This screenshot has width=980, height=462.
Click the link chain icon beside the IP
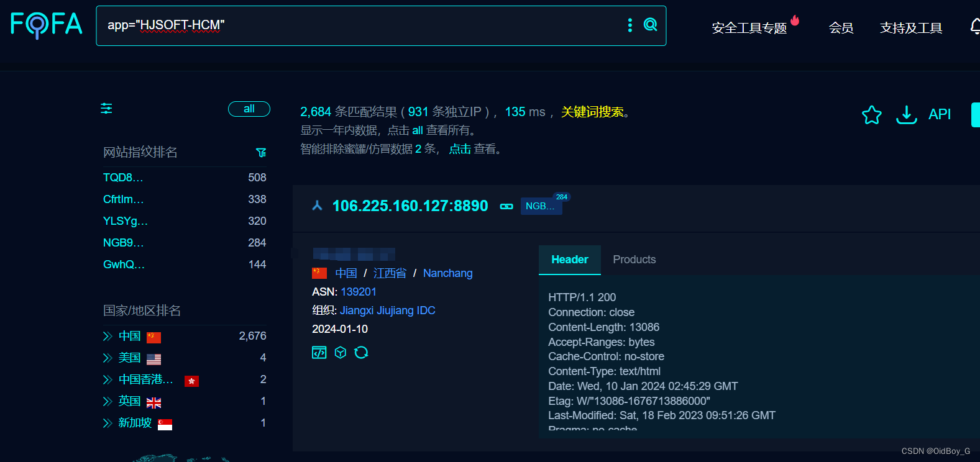pyautogui.click(x=506, y=206)
